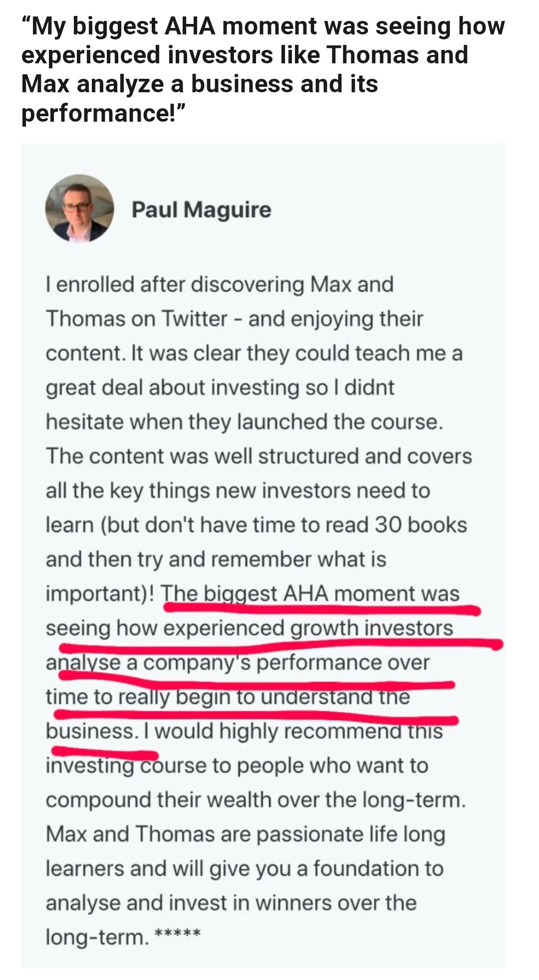
Task: Click "Max and Thomas are passionate life long"
Action: pos(245,834)
